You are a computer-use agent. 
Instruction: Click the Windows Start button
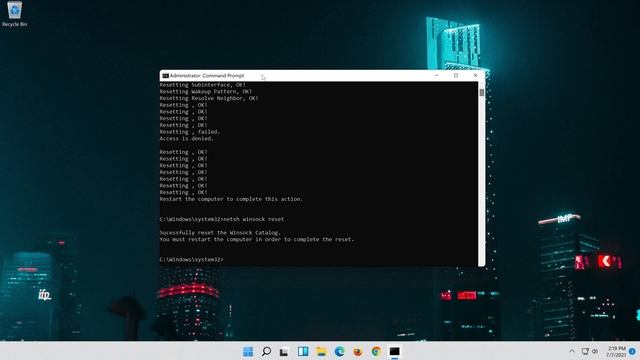[x=248, y=351]
